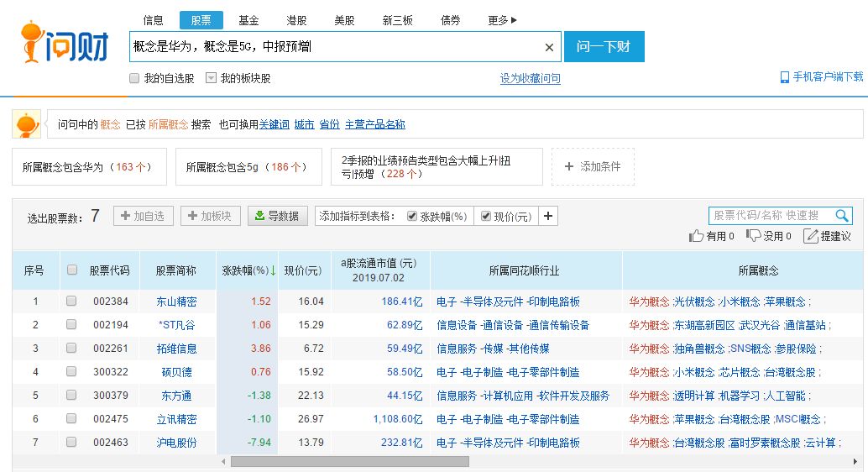This screenshot has width=868, height=472.
Task: Click the thumbs-up 有用 icon
Action: pos(697,237)
